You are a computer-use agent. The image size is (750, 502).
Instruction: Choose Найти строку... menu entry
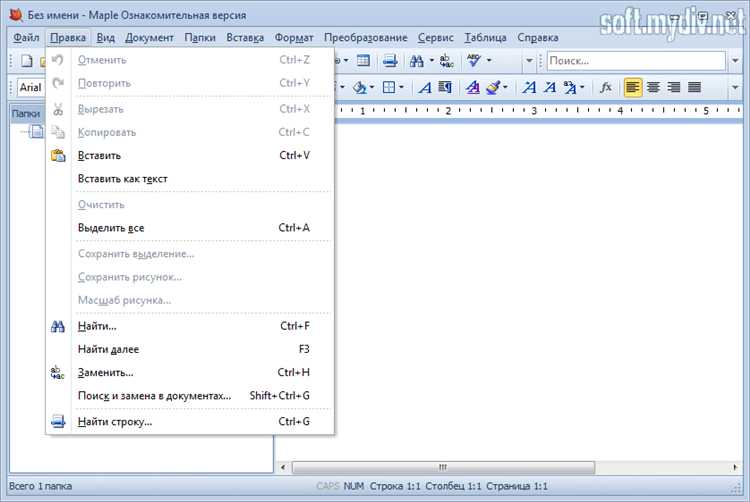(x=115, y=422)
